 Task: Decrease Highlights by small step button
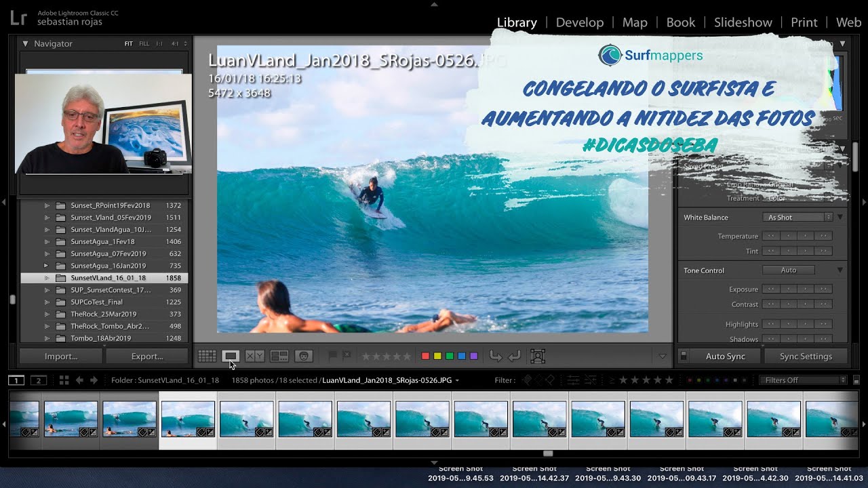pos(789,324)
